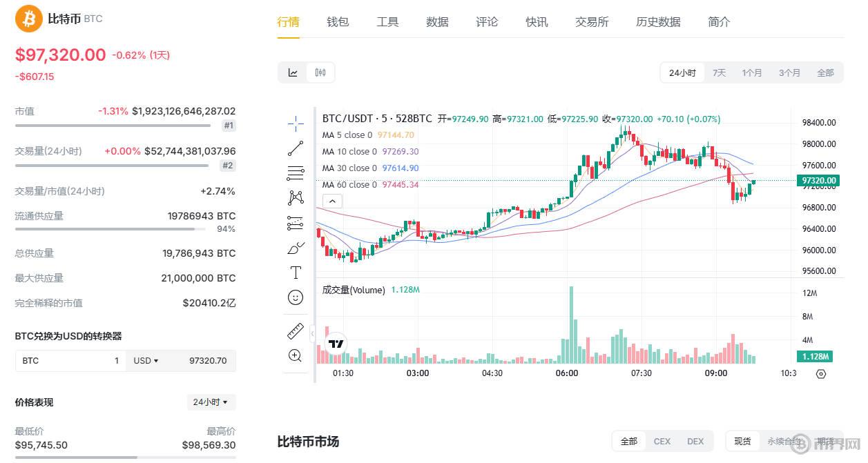Open the chart settings gear
The width and height of the screenshot is (868, 463).
point(820,373)
